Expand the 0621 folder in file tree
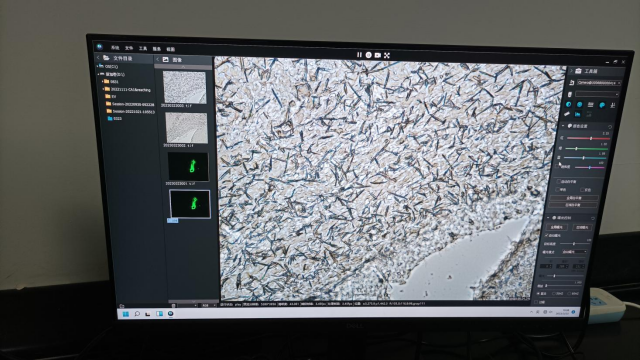This screenshot has height=360, width=640. (102, 82)
